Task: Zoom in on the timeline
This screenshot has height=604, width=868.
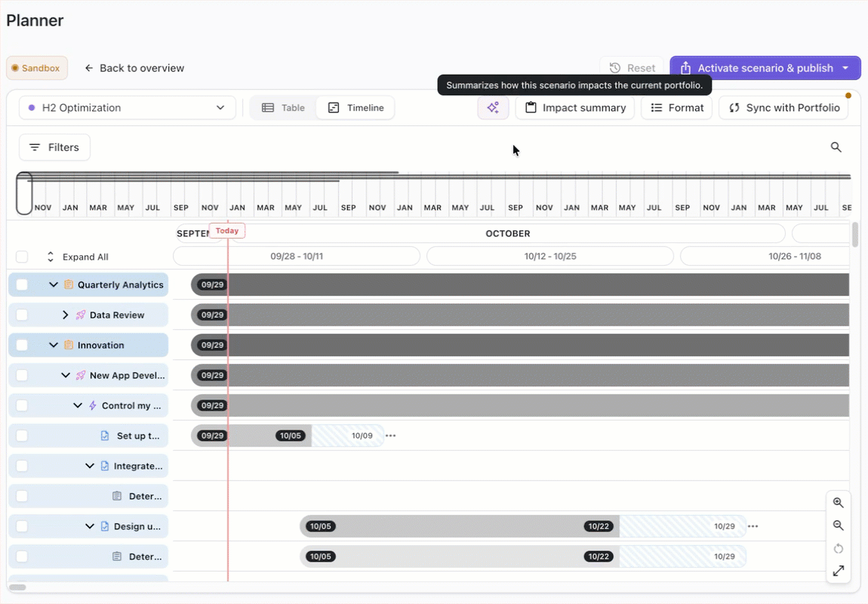Action: pyautogui.click(x=838, y=502)
